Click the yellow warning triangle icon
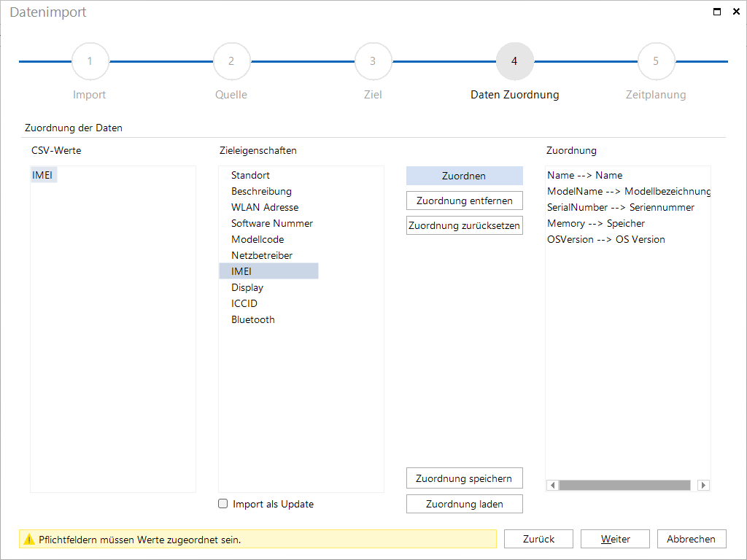Image resolution: width=747 pixels, height=560 pixels. 29,540
